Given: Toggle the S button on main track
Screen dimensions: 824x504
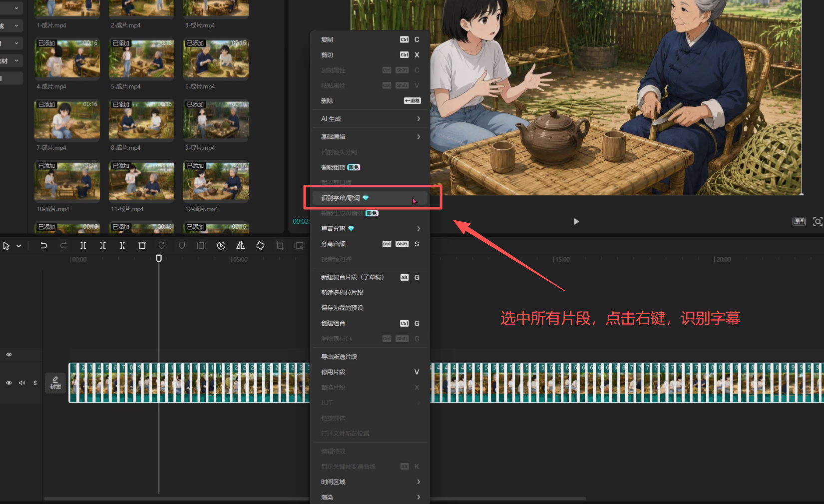Looking at the screenshot, I should pos(35,383).
